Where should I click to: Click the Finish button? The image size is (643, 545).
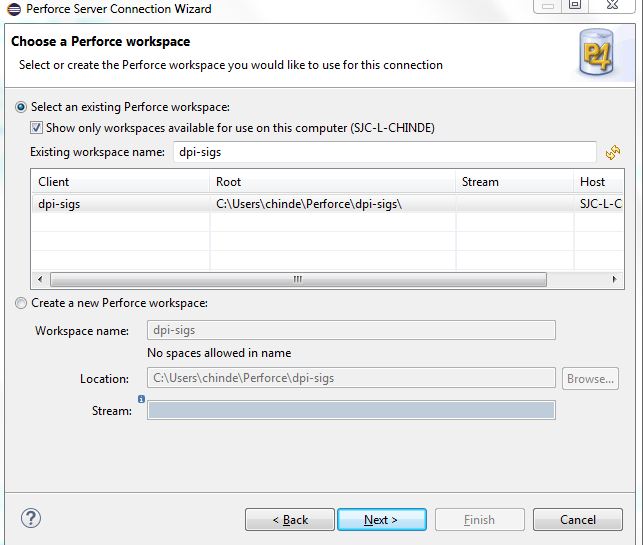tap(479, 520)
